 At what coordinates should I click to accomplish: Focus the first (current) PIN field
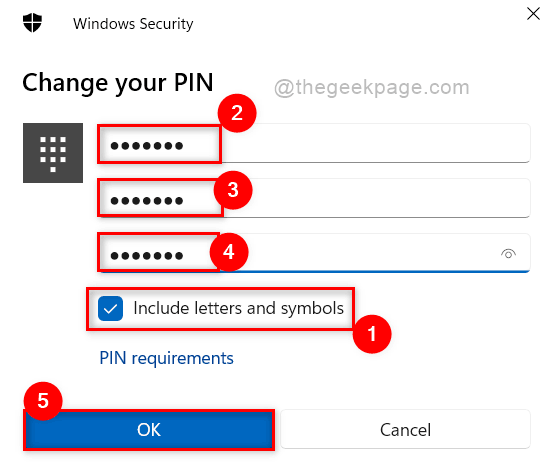pyautogui.click(x=314, y=143)
